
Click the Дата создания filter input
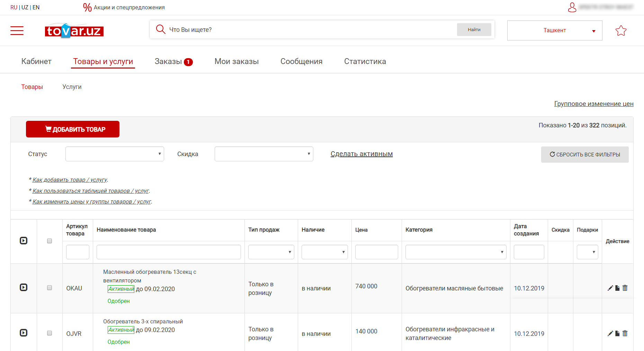pos(529,252)
